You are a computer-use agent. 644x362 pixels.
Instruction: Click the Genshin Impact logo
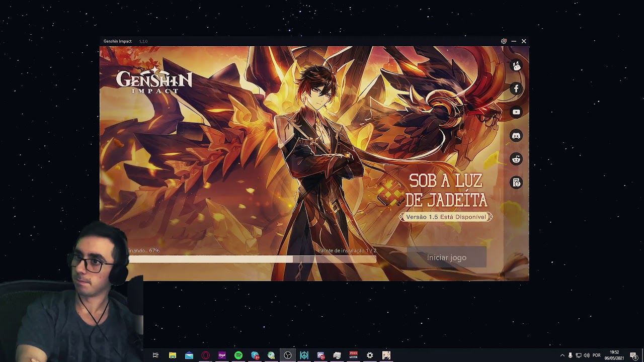tap(154, 80)
